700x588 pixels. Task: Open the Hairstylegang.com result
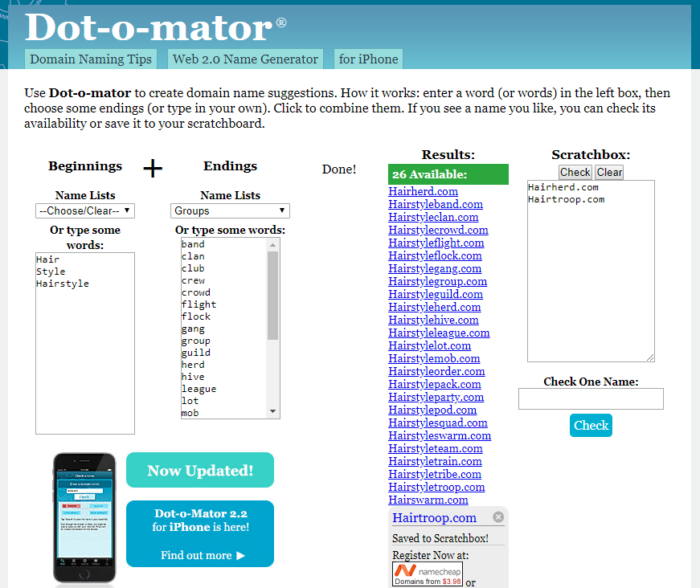(435, 268)
